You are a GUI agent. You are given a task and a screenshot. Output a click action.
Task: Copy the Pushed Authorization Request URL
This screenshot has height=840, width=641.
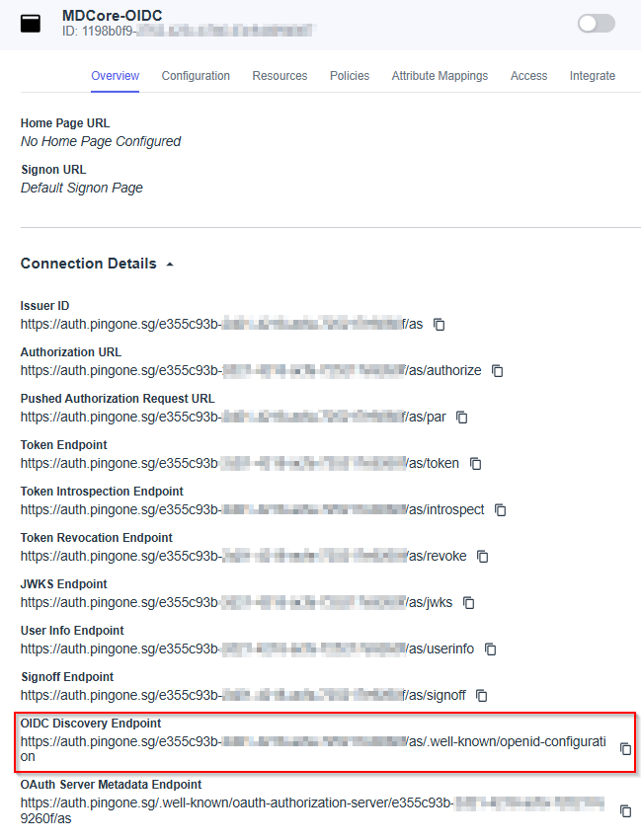click(x=462, y=418)
